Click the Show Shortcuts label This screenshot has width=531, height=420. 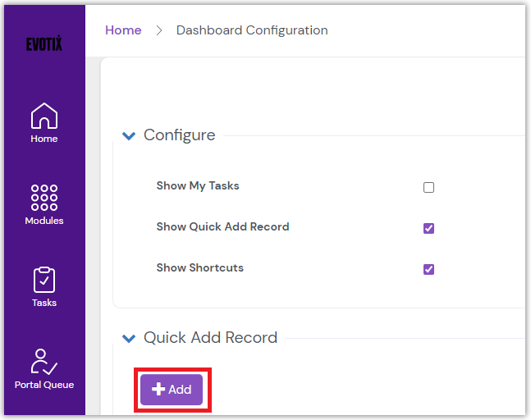[x=199, y=268]
